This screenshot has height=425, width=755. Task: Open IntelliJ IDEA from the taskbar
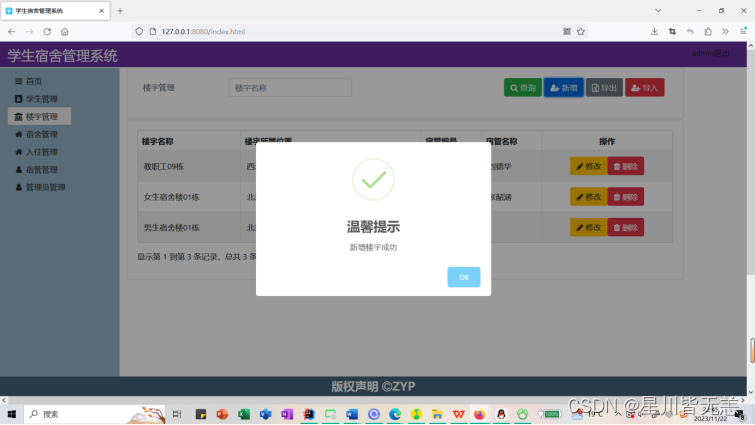tap(309, 414)
